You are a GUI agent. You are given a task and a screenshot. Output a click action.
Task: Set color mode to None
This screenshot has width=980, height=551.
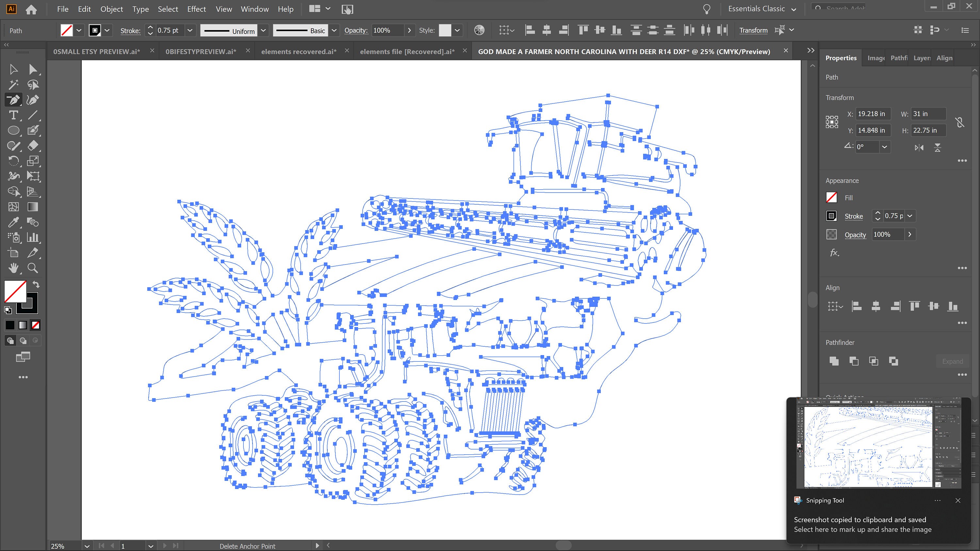click(35, 325)
